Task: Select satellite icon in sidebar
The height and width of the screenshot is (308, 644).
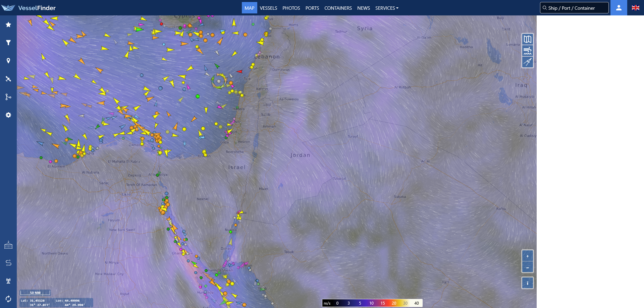Action: [8, 79]
